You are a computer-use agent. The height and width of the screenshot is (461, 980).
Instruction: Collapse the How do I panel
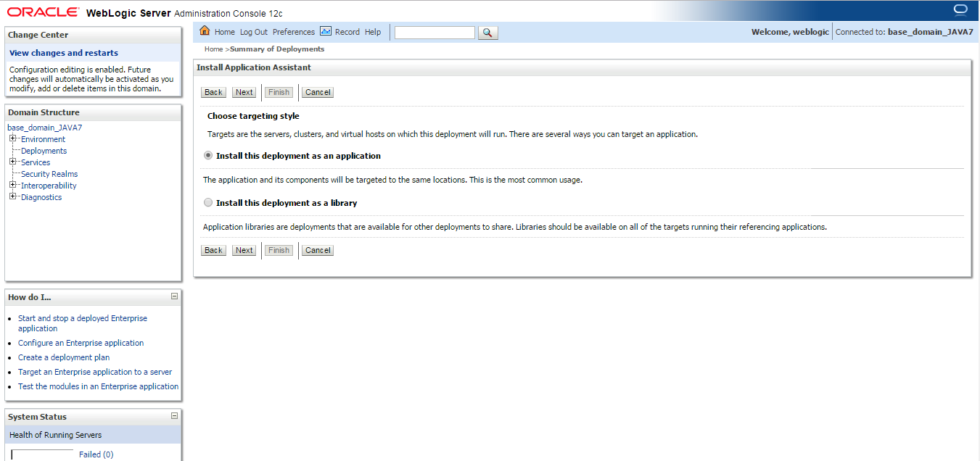[x=174, y=296]
